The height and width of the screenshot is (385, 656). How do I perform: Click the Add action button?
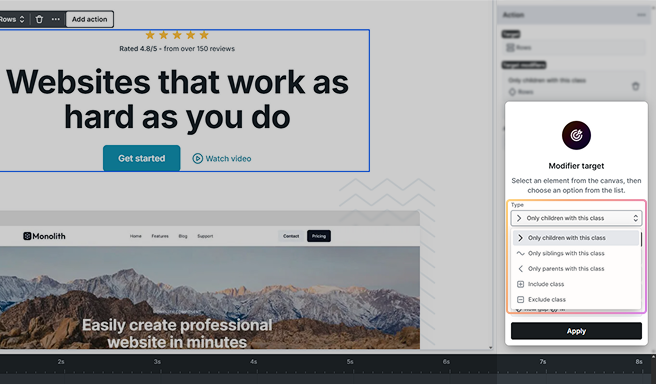[90, 19]
